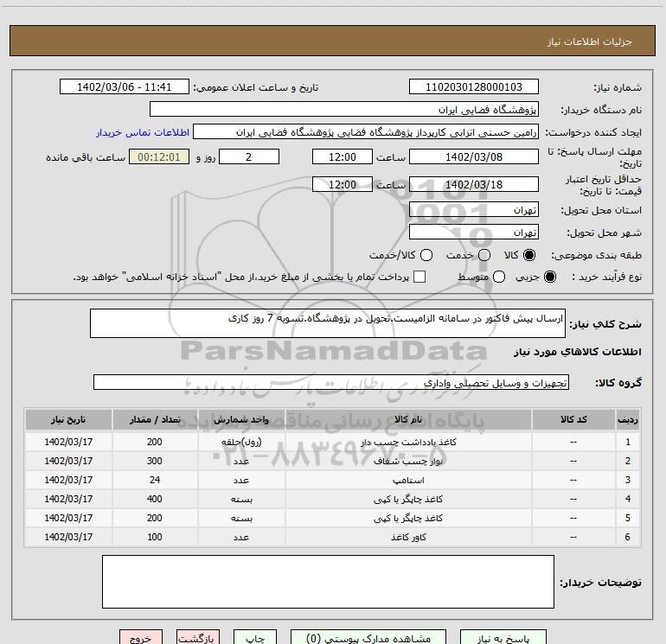Screen dimensions: 666x644
Task: Choose the جزیی purchase type option
Action: tap(550, 277)
